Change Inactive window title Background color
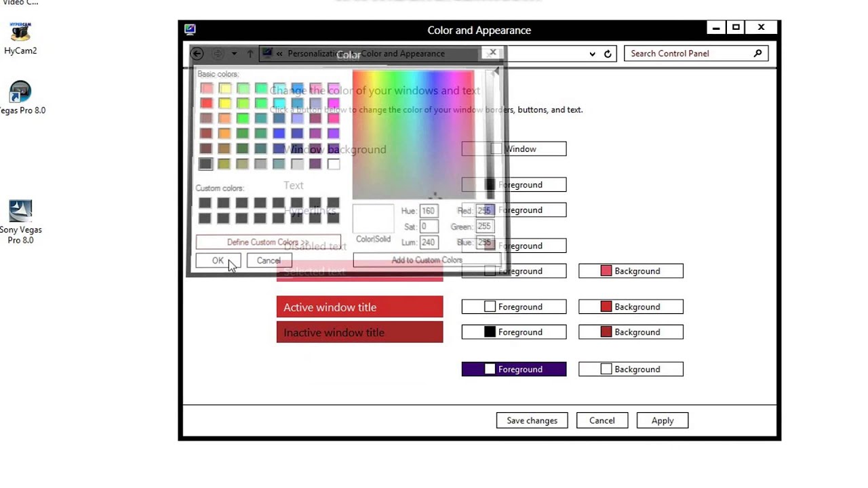Image resolution: width=868 pixels, height=488 pixels. [631, 332]
